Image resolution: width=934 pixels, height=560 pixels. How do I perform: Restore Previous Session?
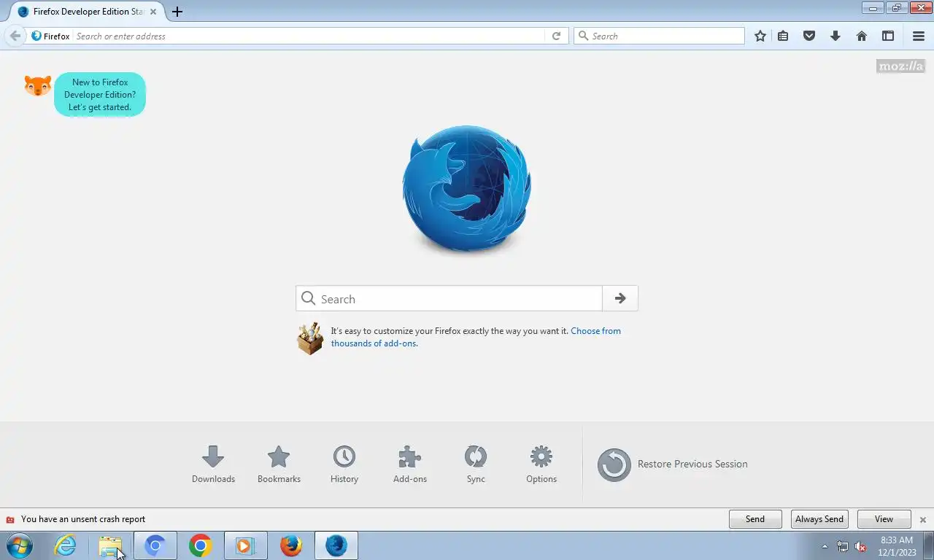coord(673,464)
